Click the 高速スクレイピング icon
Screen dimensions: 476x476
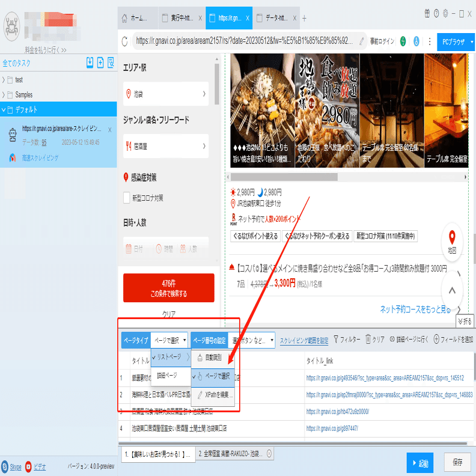click(x=13, y=157)
